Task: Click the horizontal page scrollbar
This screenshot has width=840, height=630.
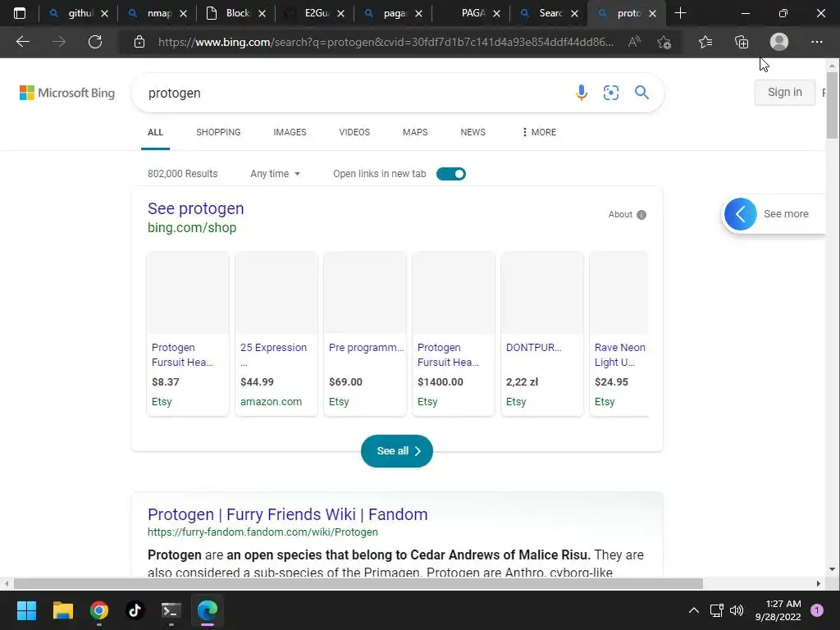Action: click(358, 583)
